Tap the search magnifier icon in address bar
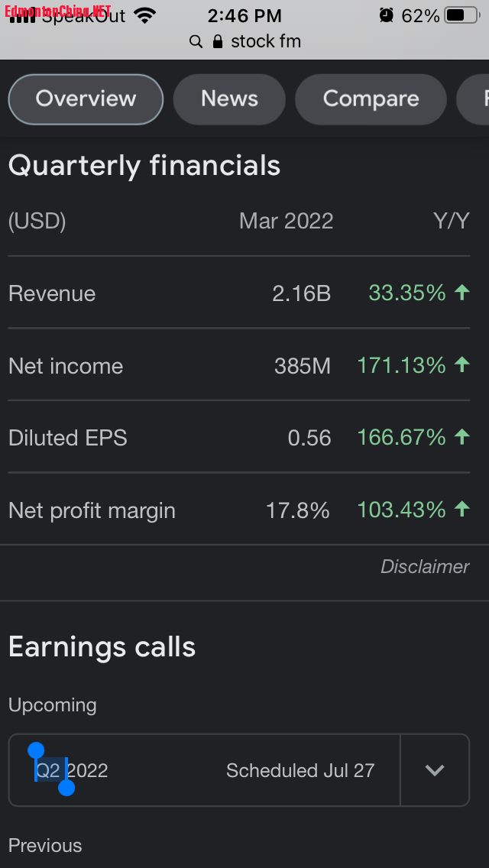Image resolution: width=489 pixels, height=868 pixels. [196, 41]
